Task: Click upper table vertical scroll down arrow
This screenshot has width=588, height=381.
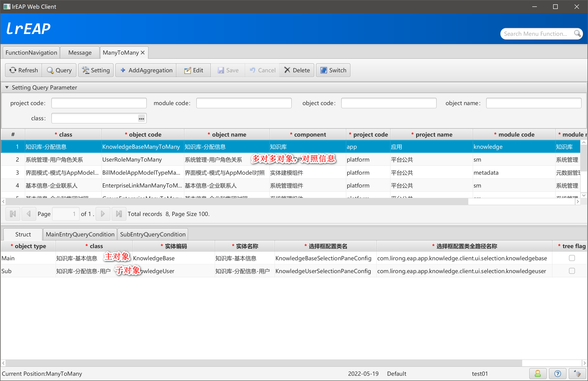Action: click(x=584, y=195)
